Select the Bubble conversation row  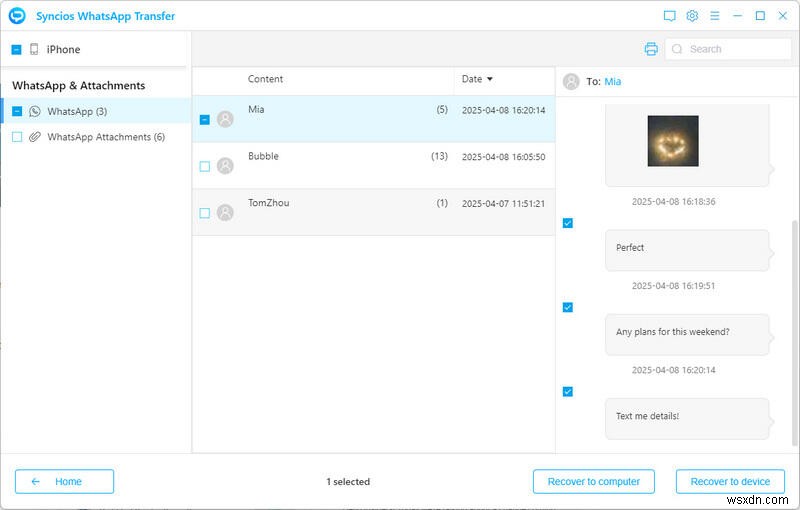pos(373,166)
